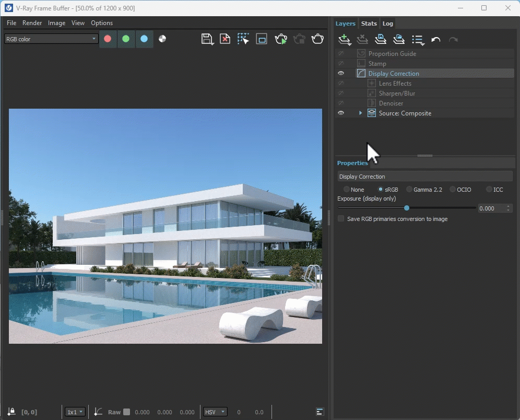Select the Gamma 2.2 radio button
The height and width of the screenshot is (420, 520).
409,190
